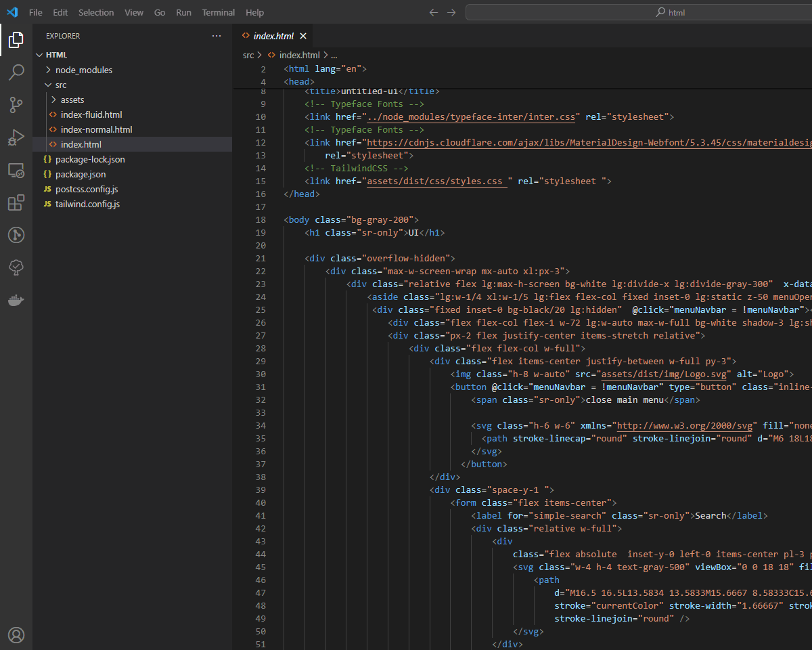Viewport: 812px width, 650px height.
Task: Open the Extensions view
Action: tap(16, 202)
